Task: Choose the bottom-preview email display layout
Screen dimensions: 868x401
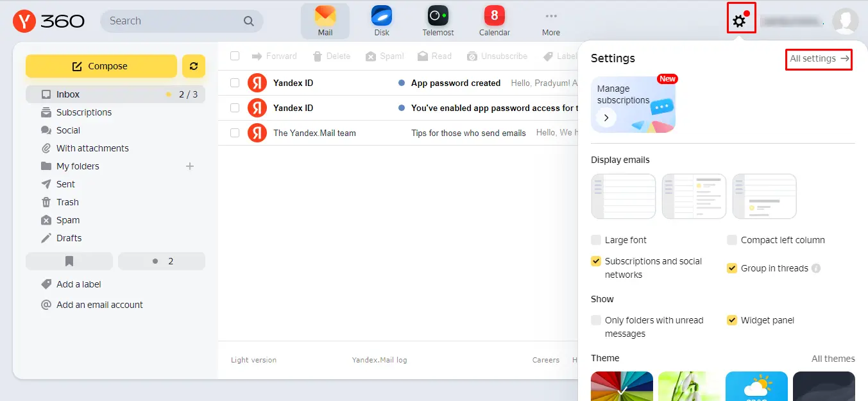Action: pos(765,196)
